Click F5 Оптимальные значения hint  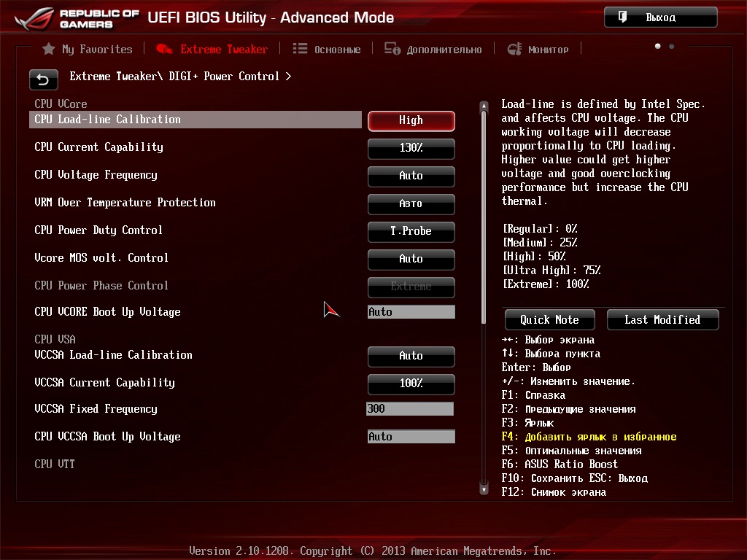click(572, 451)
